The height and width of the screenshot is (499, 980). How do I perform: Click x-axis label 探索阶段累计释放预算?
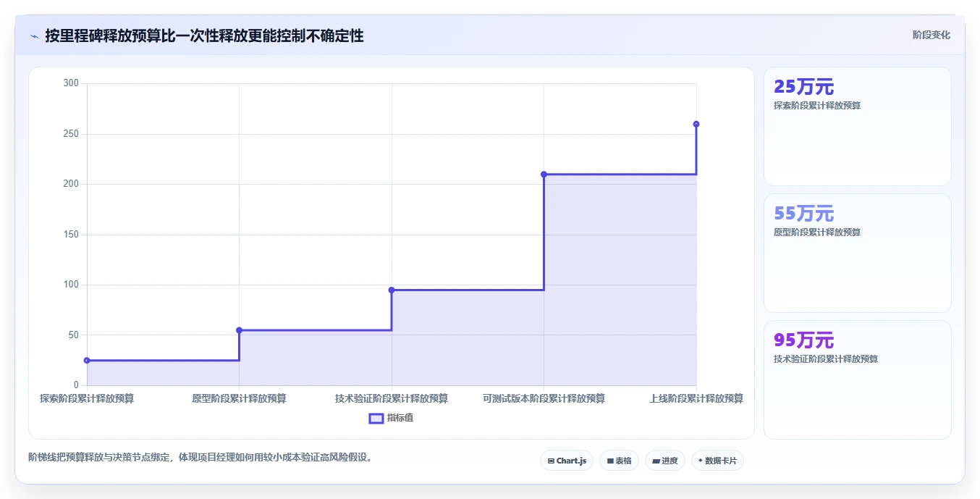[87, 398]
